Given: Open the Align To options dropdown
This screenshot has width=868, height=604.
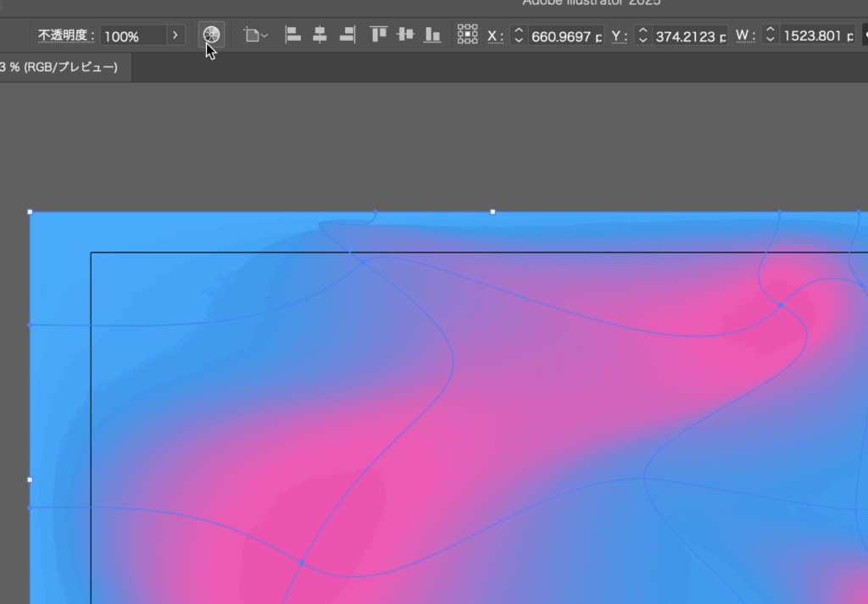Looking at the screenshot, I should pos(255,35).
